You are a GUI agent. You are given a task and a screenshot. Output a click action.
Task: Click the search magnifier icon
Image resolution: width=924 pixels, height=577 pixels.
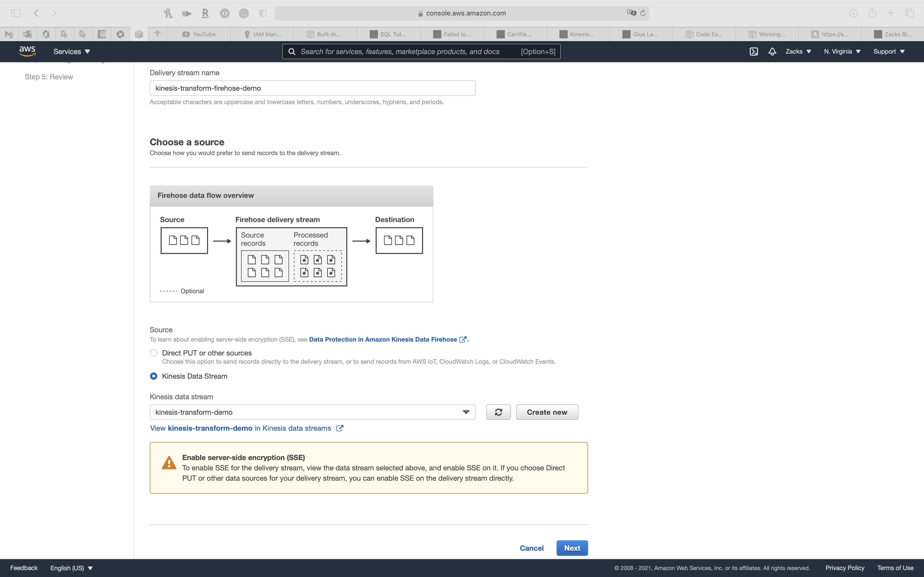[x=292, y=52]
